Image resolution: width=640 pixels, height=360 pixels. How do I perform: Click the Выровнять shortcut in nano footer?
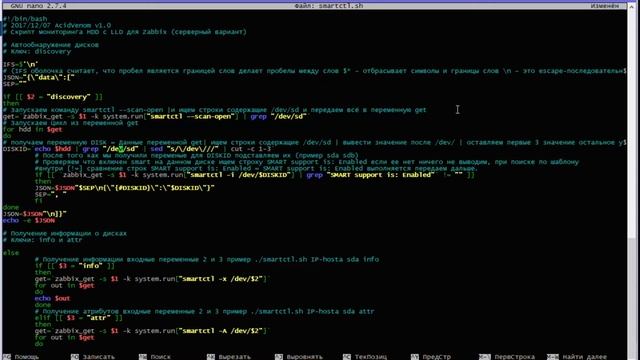coord(299,357)
